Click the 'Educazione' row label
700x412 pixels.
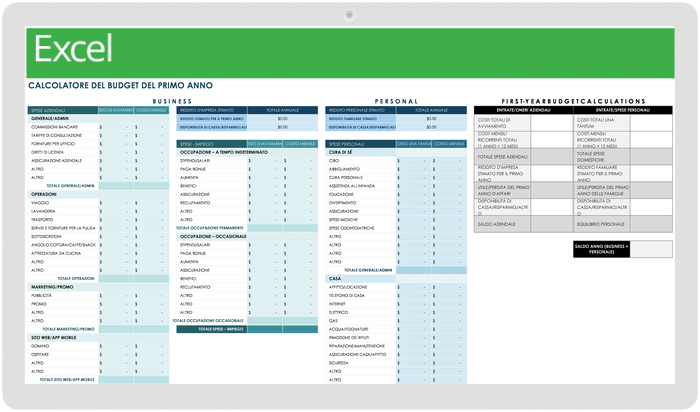click(x=341, y=195)
